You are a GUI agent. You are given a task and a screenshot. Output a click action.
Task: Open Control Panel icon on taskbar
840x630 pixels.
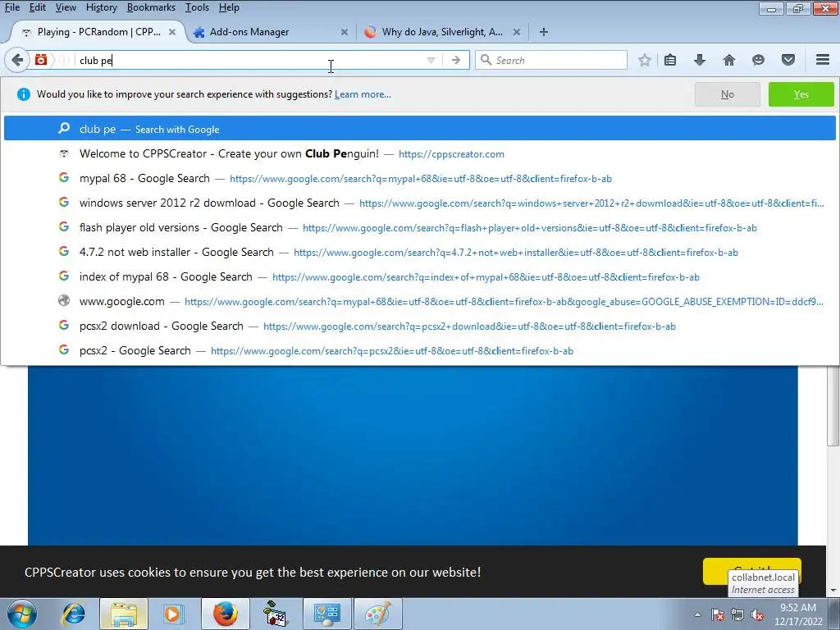[327, 614]
